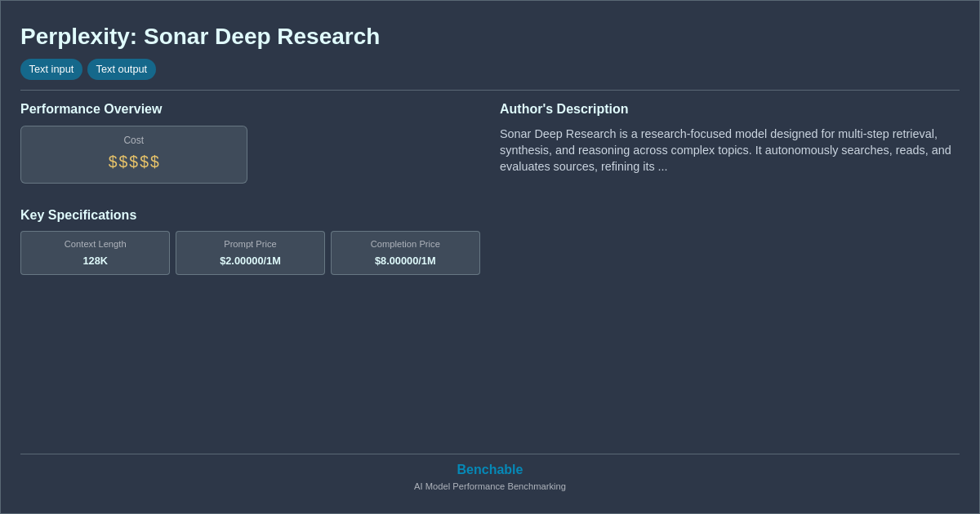
Task: Click the Sonar Deep Research description paragraph
Action: tap(725, 150)
